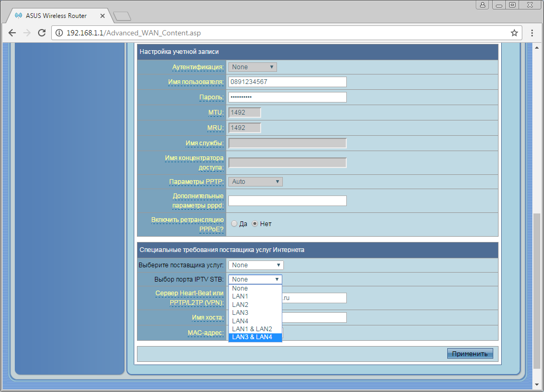Reload the router page
This screenshot has height=392, width=544.
pos(42,33)
